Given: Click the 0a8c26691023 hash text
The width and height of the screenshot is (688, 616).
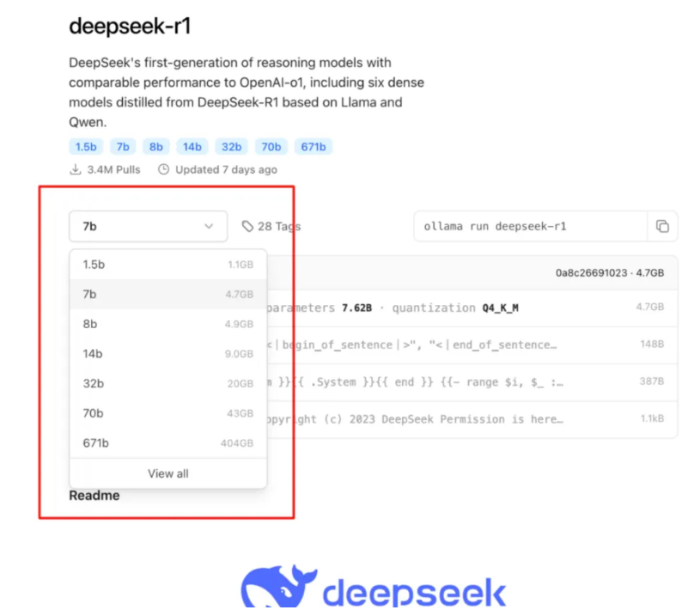Looking at the screenshot, I should [591, 273].
